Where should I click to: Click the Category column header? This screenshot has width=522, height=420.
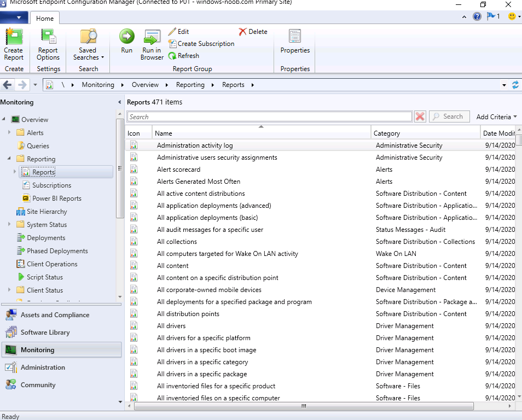(x=387, y=133)
